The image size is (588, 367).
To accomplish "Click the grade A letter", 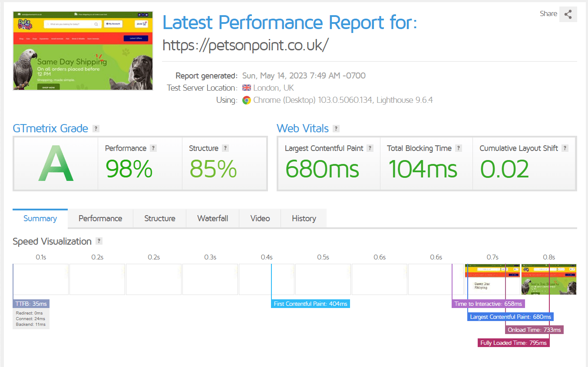I will pyautogui.click(x=56, y=164).
